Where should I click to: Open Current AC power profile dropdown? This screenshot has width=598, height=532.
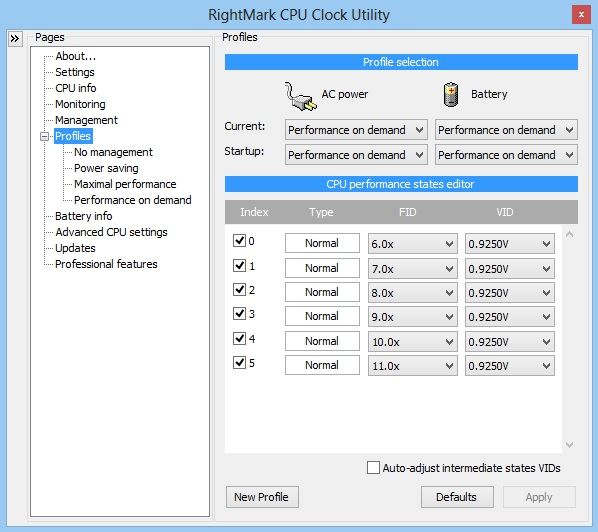pos(356,130)
